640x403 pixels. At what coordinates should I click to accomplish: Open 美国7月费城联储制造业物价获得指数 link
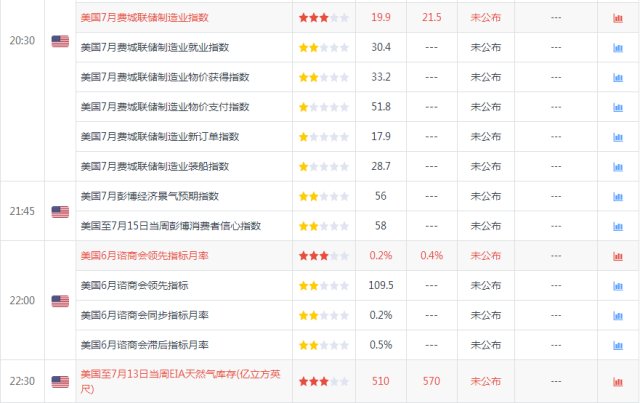pos(165,77)
